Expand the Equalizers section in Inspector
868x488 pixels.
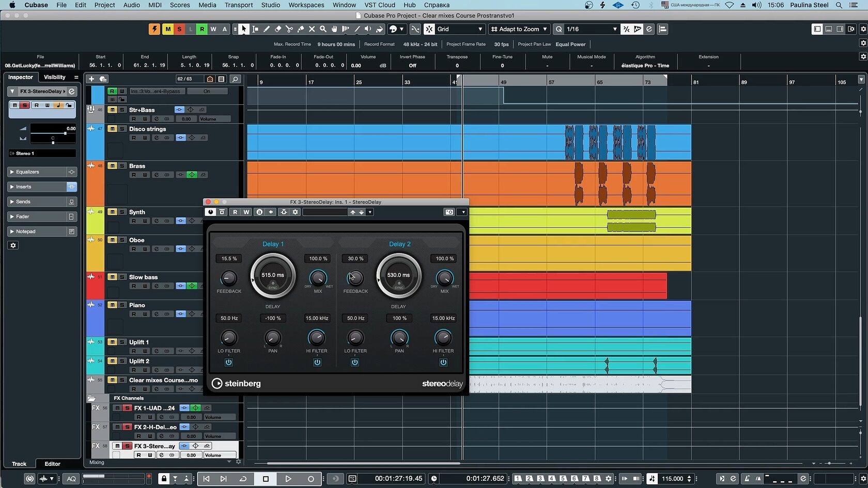42,172
